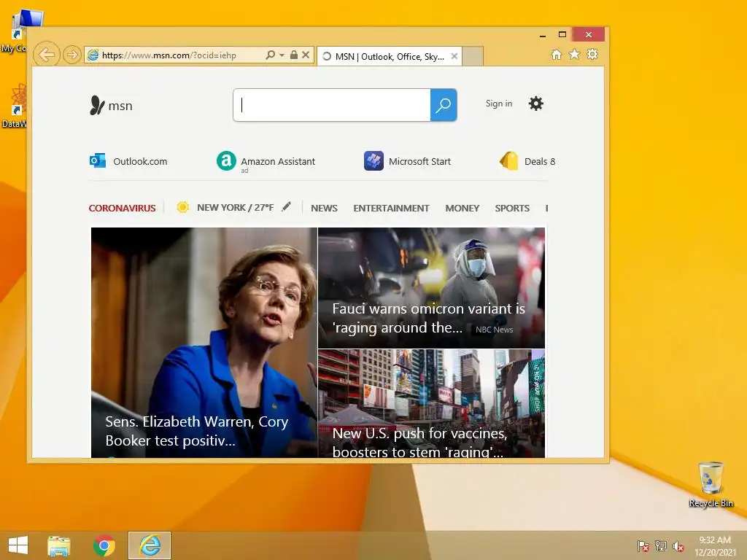Open IE Favorites star icon
The image size is (747, 560).
575,54
